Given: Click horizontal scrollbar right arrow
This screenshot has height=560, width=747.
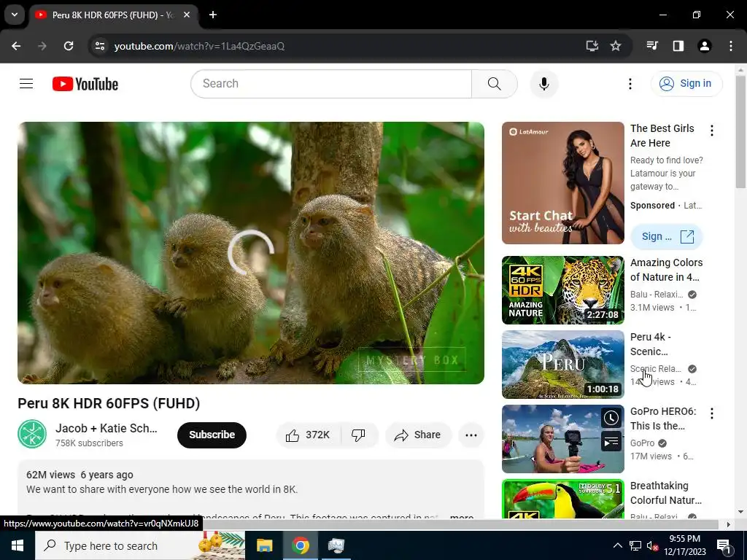Looking at the screenshot, I should 728,524.
